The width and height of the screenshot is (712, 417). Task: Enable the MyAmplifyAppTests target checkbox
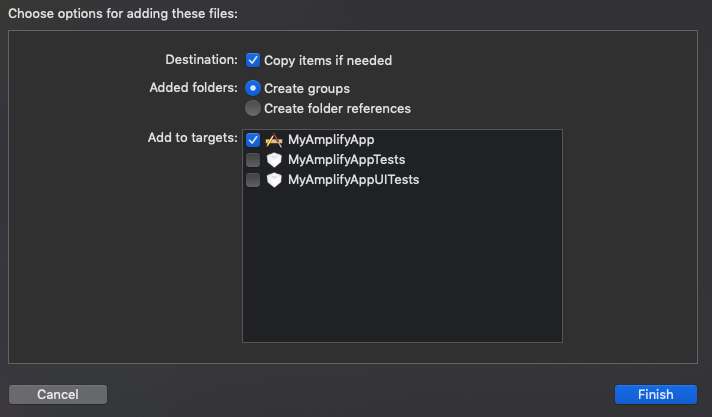pos(253,160)
